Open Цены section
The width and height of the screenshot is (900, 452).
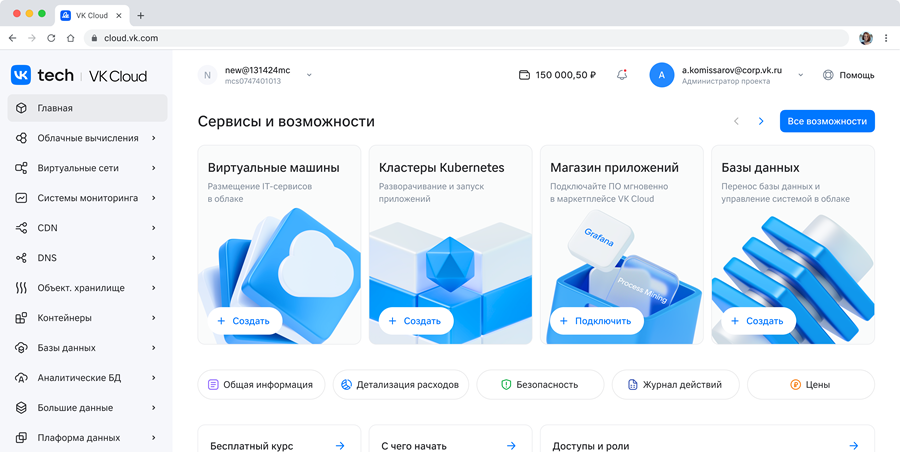click(811, 385)
